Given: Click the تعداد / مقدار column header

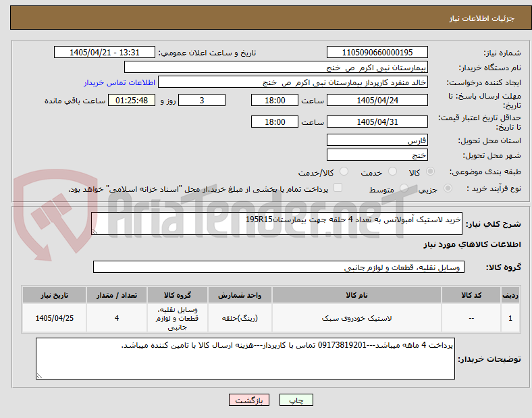Looking at the screenshot, I should [117, 295].
